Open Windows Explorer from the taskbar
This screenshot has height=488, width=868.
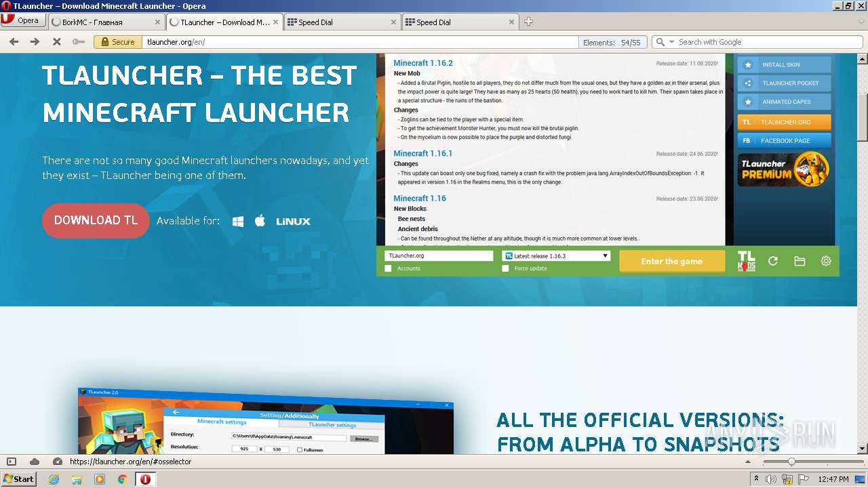(77, 479)
